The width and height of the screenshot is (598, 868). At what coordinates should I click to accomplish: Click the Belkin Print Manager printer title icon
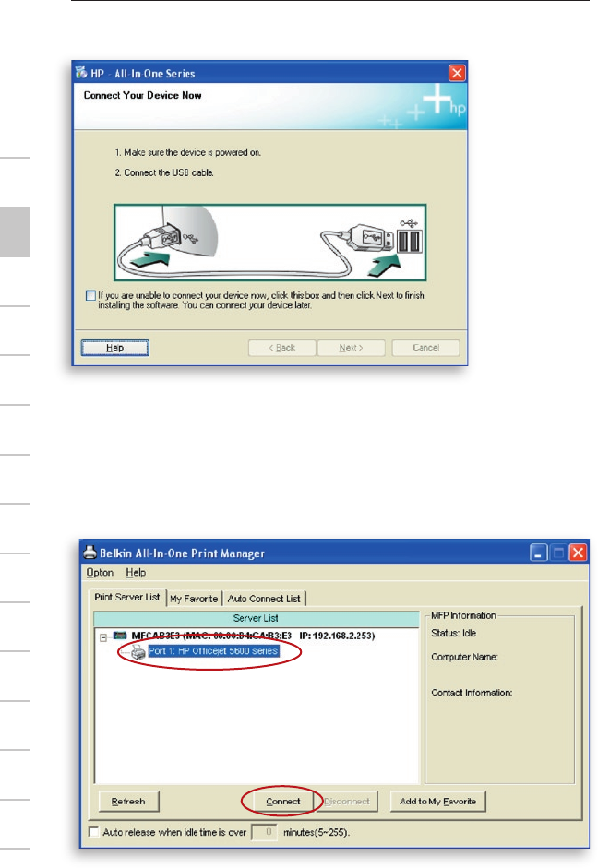[x=90, y=552]
